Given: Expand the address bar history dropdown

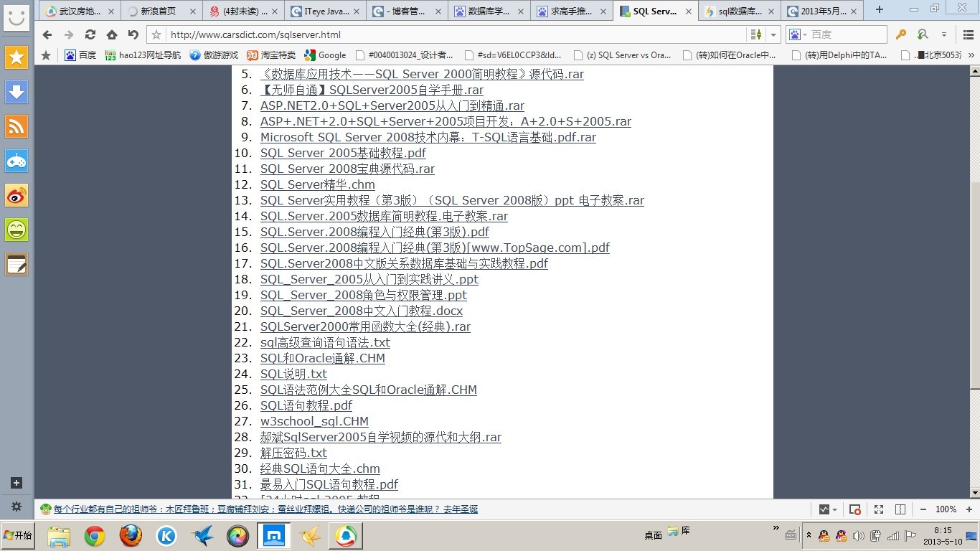Looking at the screenshot, I should point(773,34).
